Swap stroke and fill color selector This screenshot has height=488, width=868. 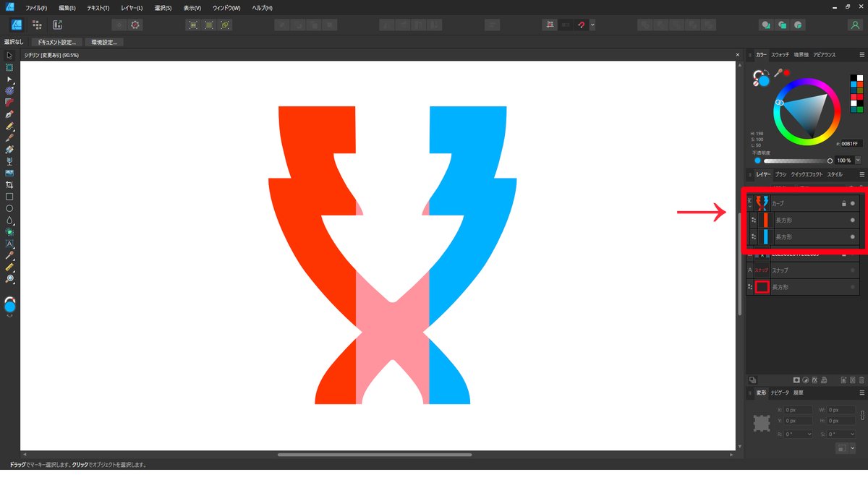767,72
